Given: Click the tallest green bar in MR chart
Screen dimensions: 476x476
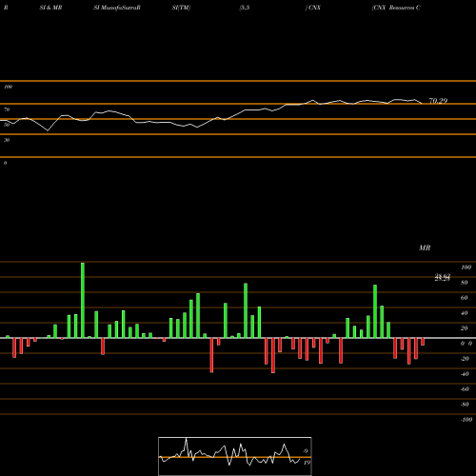Looking at the screenshot, I should tap(83, 300).
